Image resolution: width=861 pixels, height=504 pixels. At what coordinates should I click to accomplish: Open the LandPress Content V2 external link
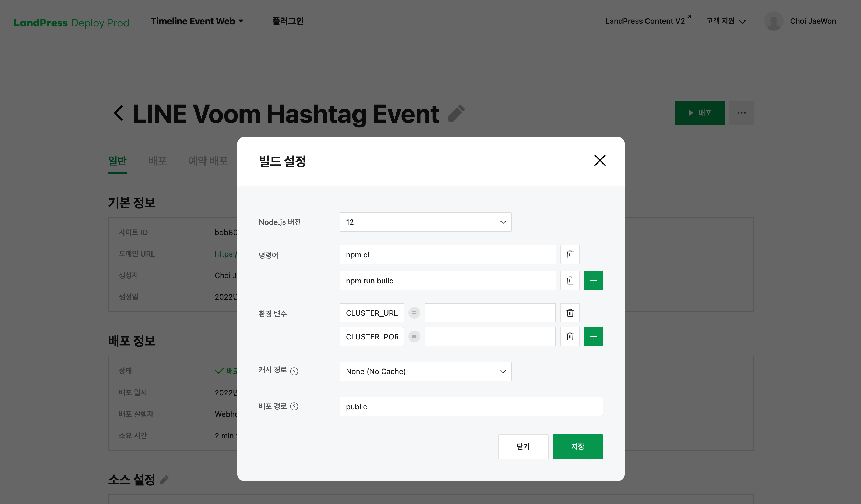click(648, 21)
